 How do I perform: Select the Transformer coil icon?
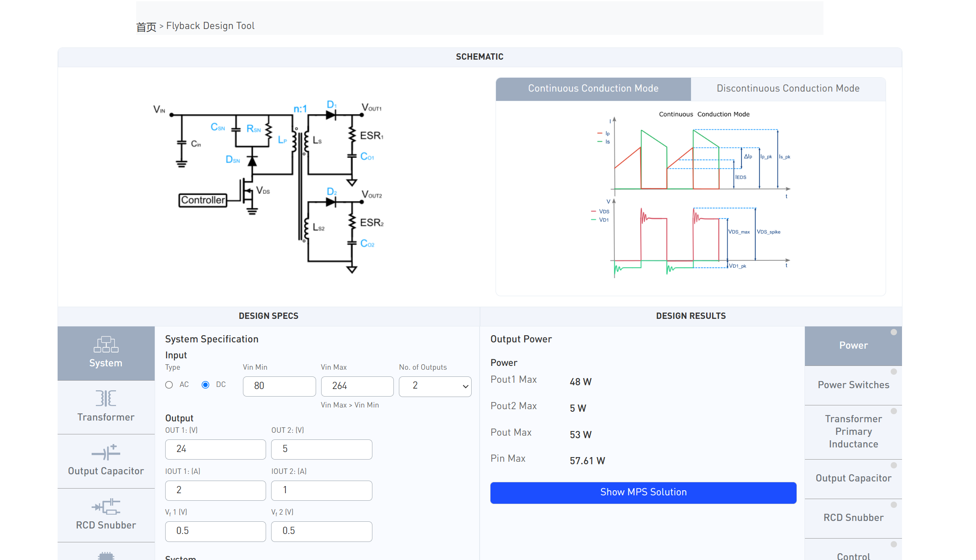106,398
